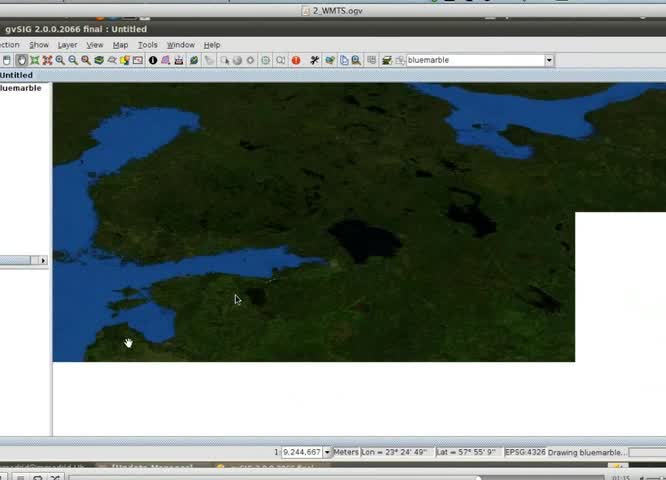The image size is (666, 480).
Task: Click the Zoom Previous red magnifier
Action: 86,60
